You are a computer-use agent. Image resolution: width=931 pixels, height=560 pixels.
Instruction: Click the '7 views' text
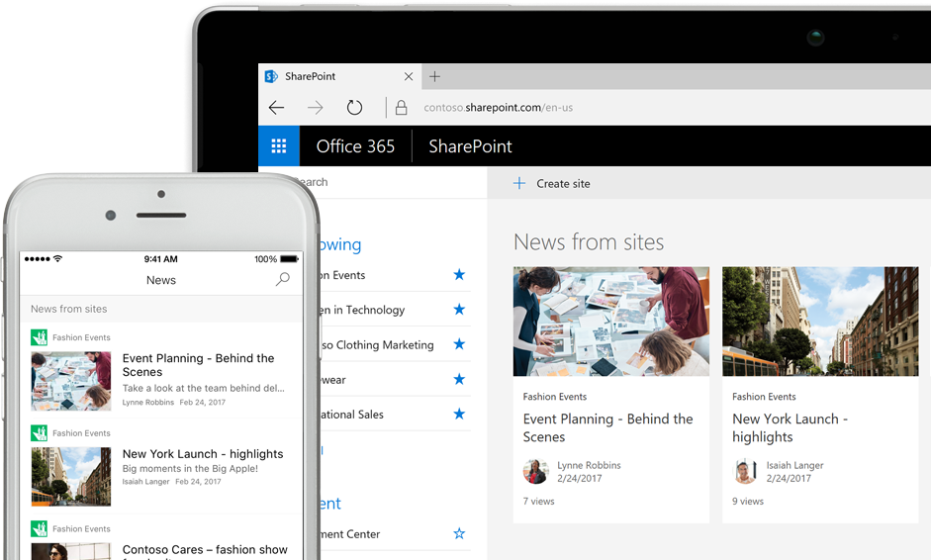(538, 502)
